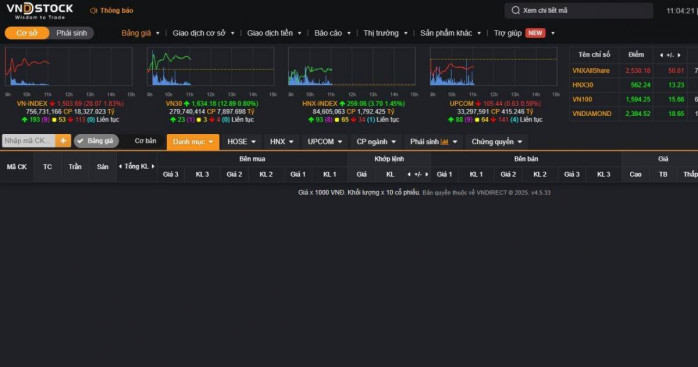Viewport: 698px width, 367px height.
Task: Click right arrow of Khớp lệnh +/- column
Action: coord(426,175)
